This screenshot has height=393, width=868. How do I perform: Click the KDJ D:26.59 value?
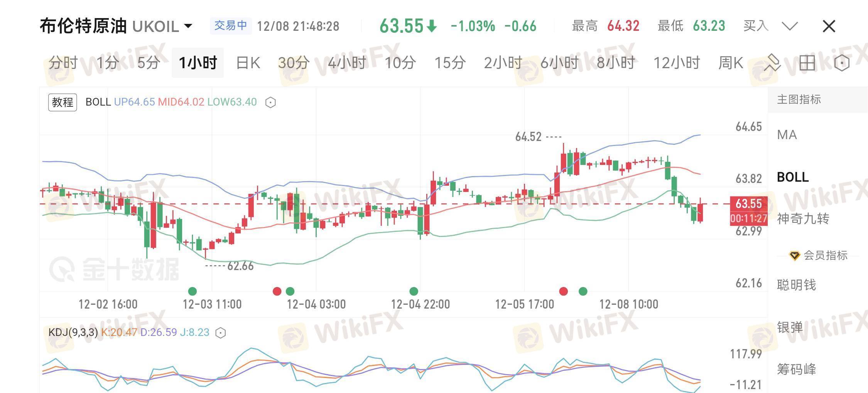tap(159, 333)
